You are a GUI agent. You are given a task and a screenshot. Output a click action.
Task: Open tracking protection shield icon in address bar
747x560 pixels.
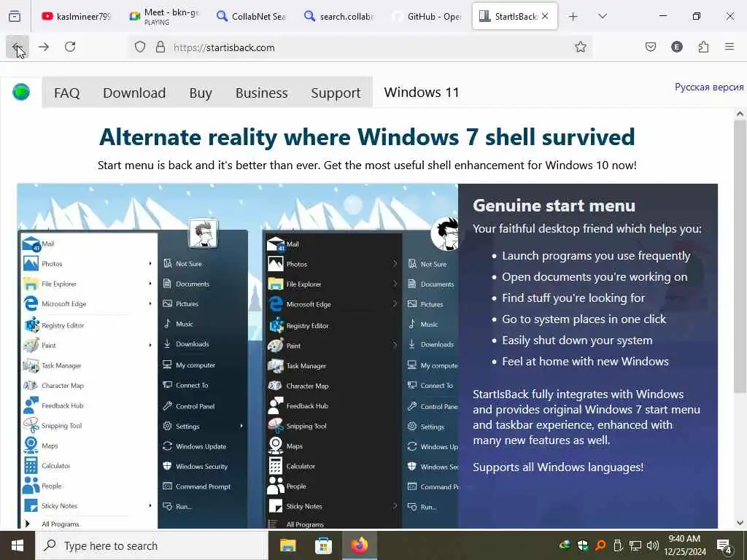139,47
